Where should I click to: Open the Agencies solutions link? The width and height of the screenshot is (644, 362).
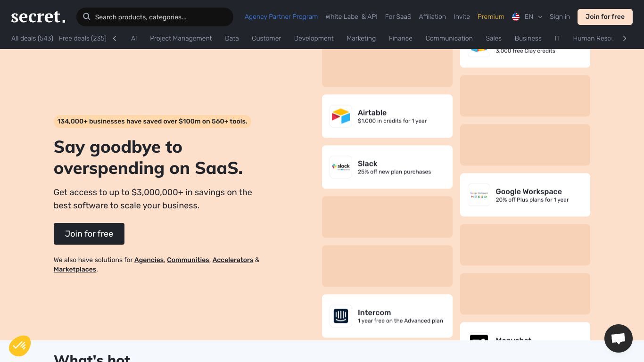click(x=149, y=260)
